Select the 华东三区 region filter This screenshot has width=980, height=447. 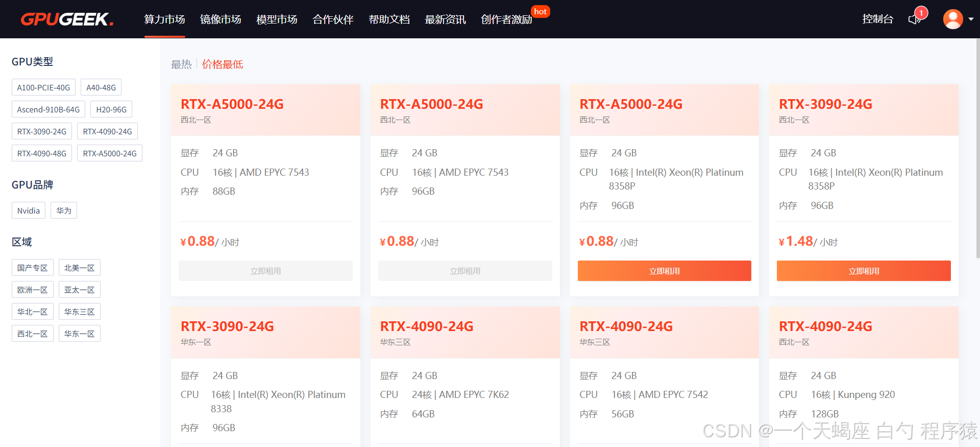[x=80, y=312]
